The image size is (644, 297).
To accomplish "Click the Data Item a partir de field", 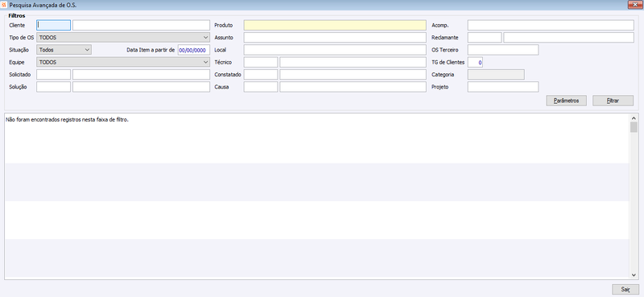I will [x=193, y=50].
